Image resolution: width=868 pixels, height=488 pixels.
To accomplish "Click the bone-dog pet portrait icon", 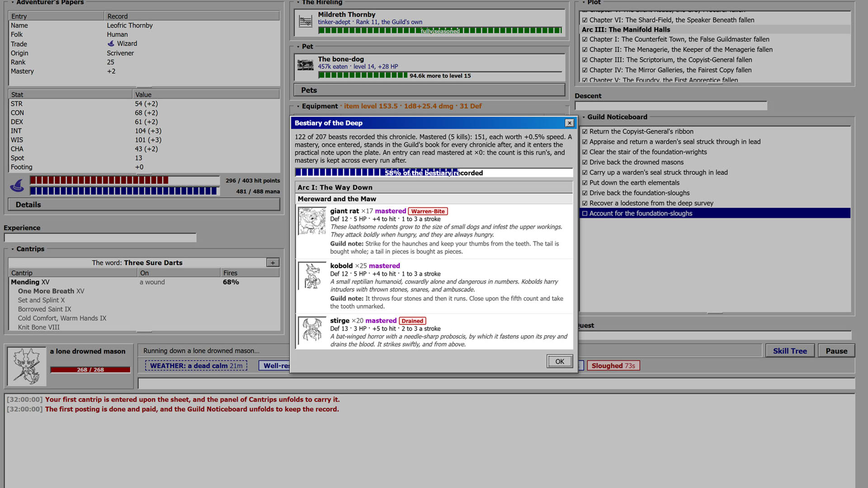I will pos(306,66).
